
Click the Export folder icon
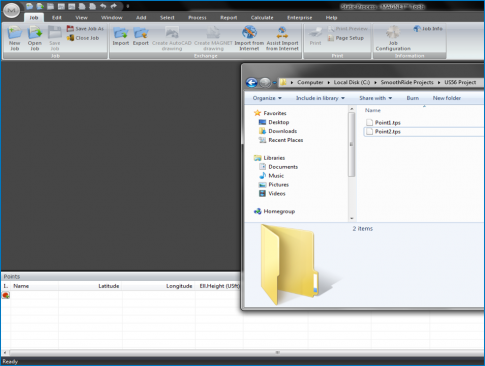pyautogui.click(x=141, y=33)
